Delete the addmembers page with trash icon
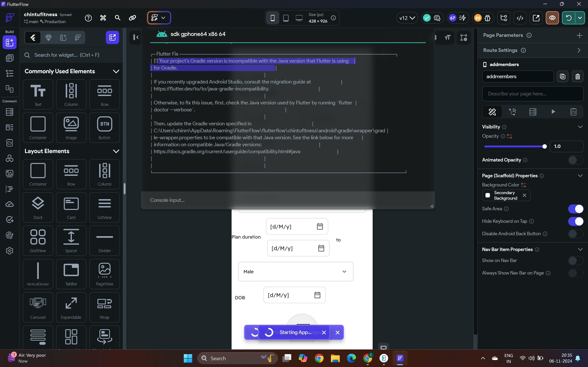588x367 pixels. tap(578, 77)
